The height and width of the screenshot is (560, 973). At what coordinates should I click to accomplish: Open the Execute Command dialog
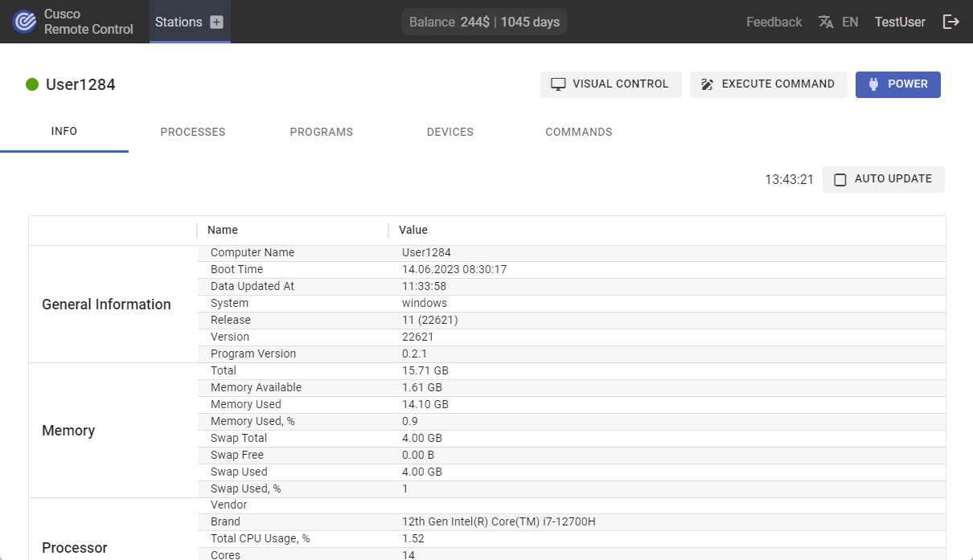click(768, 84)
